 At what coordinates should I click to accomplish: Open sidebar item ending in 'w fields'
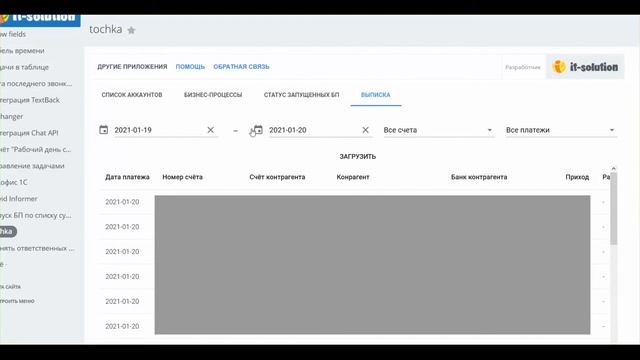click(x=13, y=34)
